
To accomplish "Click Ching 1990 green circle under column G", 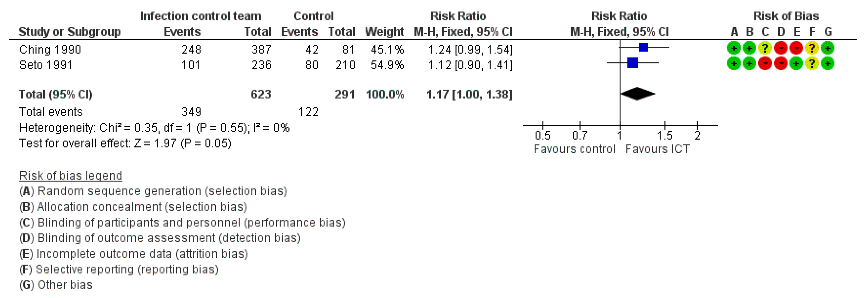I will pyautogui.click(x=827, y=48).
